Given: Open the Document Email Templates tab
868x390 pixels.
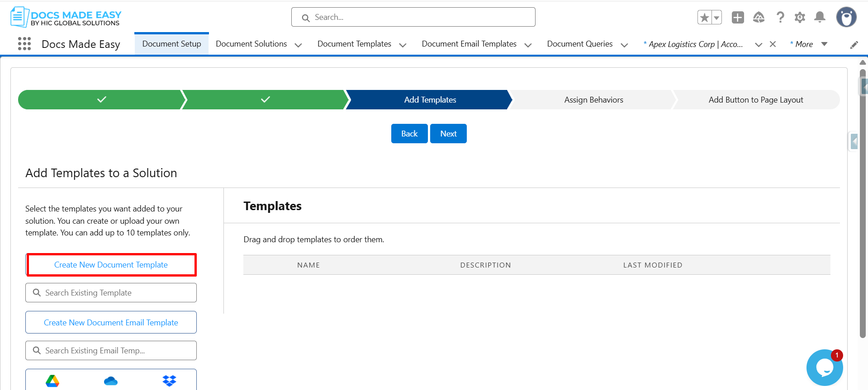Looking at the screenshot, I should tap(469, 44).
